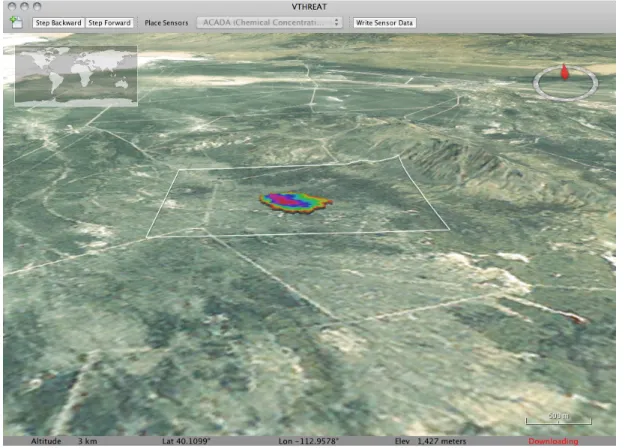Click the world overview minimap
Viewport: 625px width, 448px height.
pos(76,76)
